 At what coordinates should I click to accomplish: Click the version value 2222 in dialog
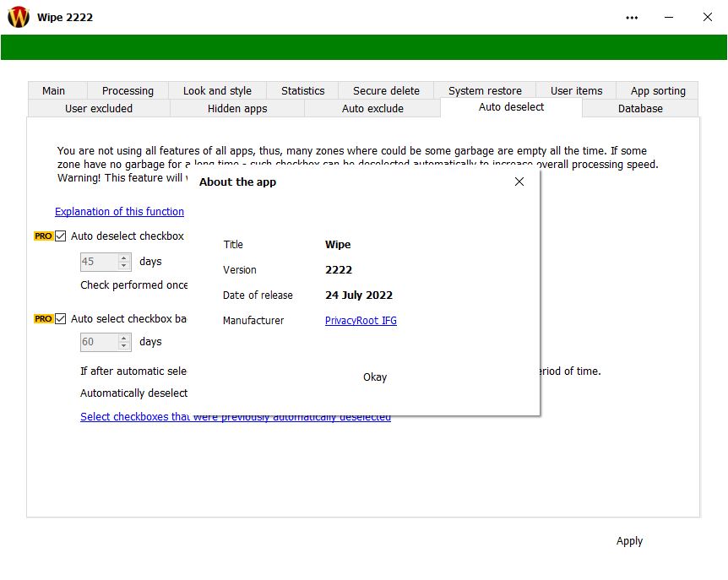pyautogui.click(x=339, y=269)
